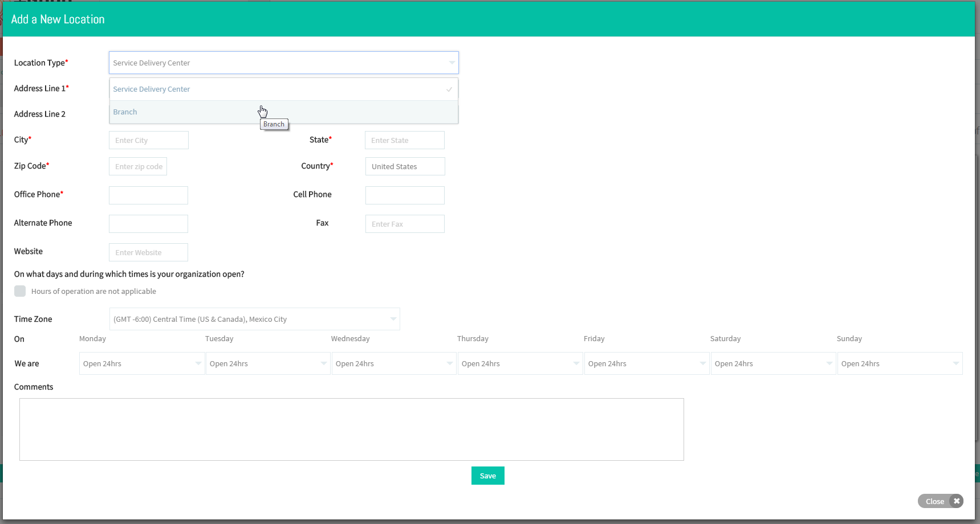This screenshot has height=524, width=980.
Task: Open the Location Type dropdown arrow
Action: [x=452, y=63]
